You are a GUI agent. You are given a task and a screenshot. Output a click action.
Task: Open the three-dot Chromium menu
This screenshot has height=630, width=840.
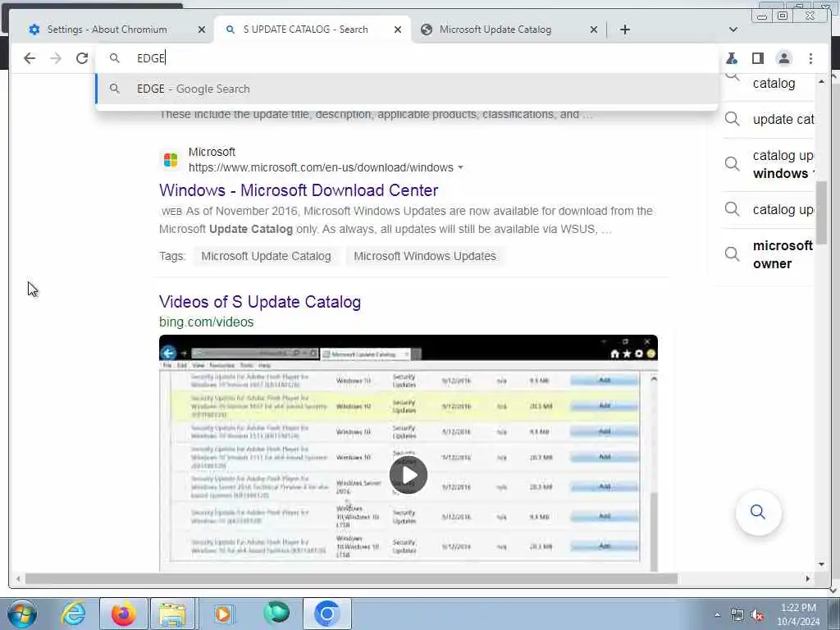click(x=810, y=58)
